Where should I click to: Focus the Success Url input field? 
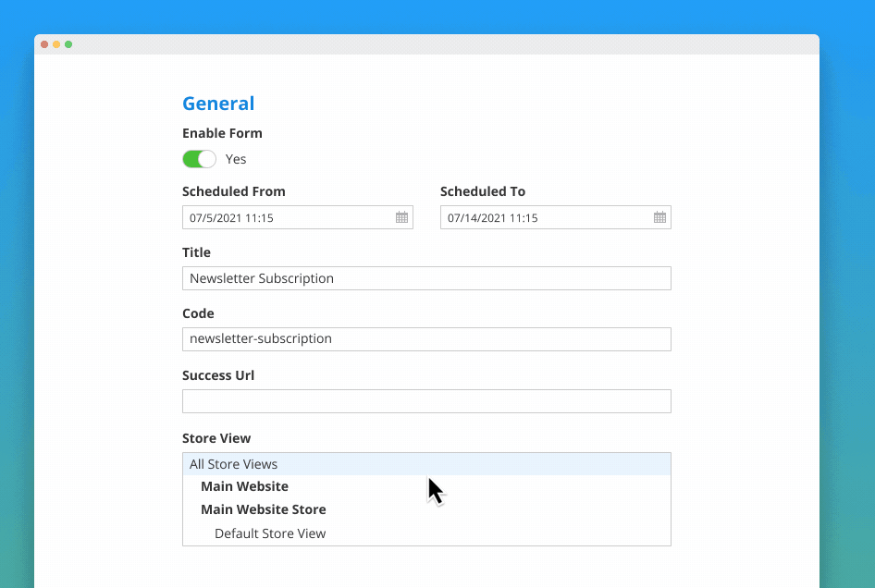pos(426,400)
